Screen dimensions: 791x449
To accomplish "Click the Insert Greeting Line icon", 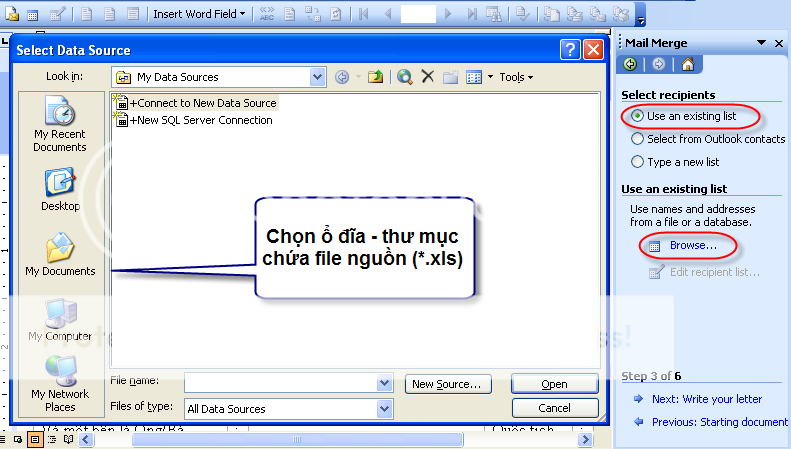I will coord(109,14).
